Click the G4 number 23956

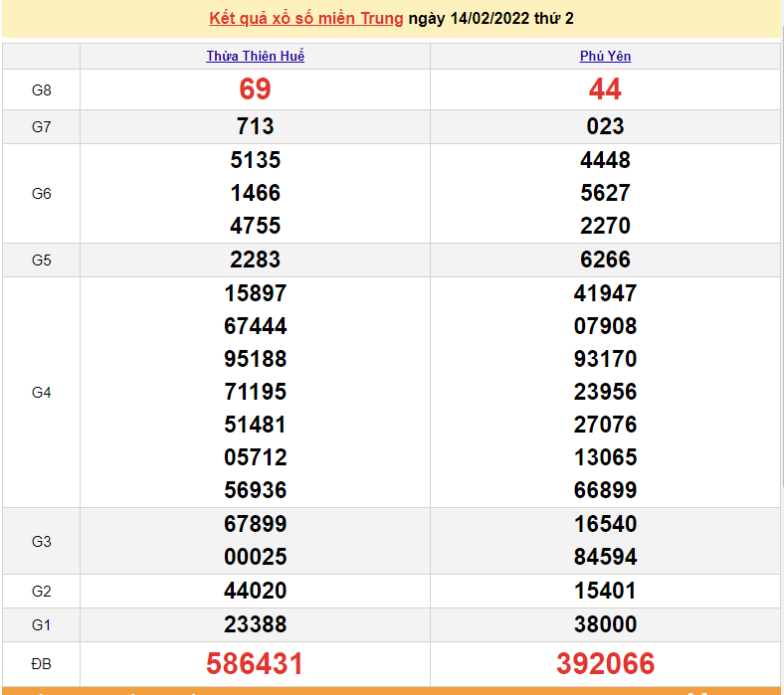[x=605, y=392]
